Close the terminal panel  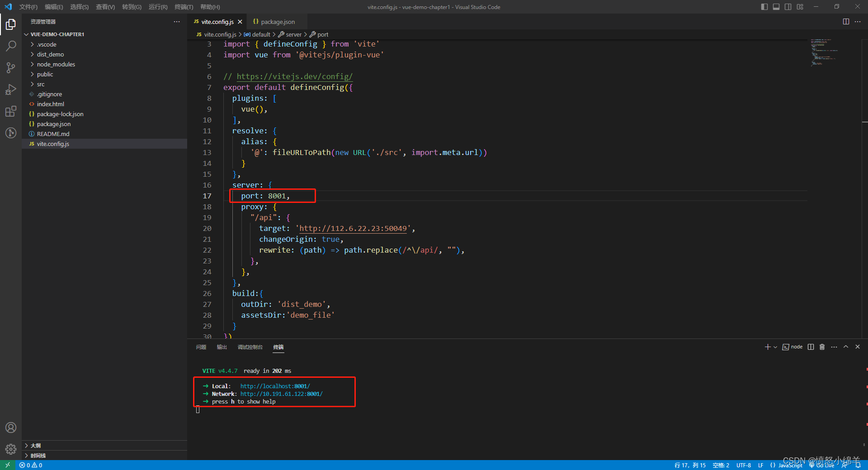858,347
